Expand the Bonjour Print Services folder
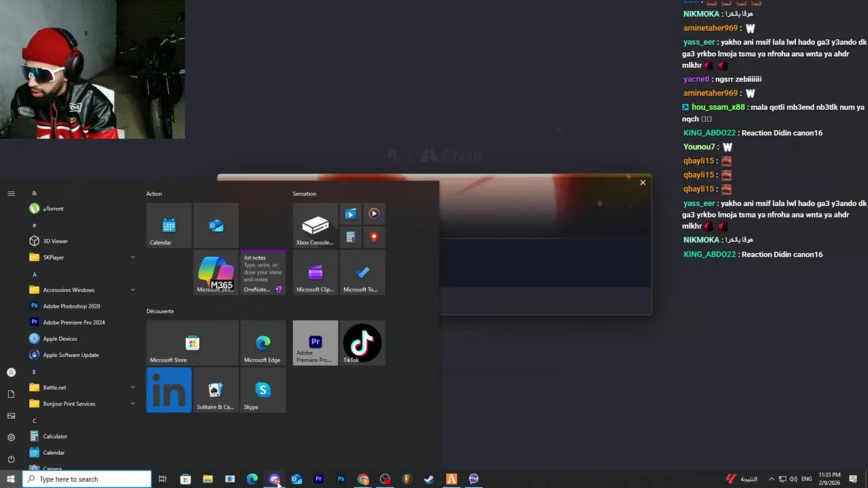868x488 pixels. coord(83,404)
